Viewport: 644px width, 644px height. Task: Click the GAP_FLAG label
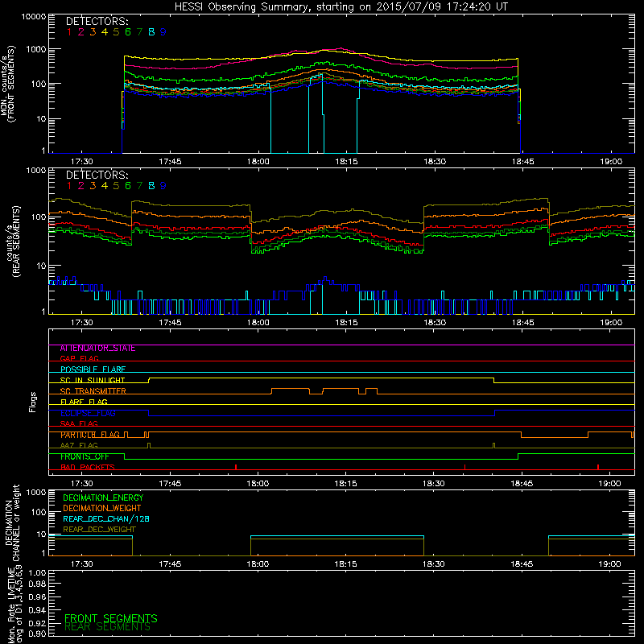pos(79,358)
